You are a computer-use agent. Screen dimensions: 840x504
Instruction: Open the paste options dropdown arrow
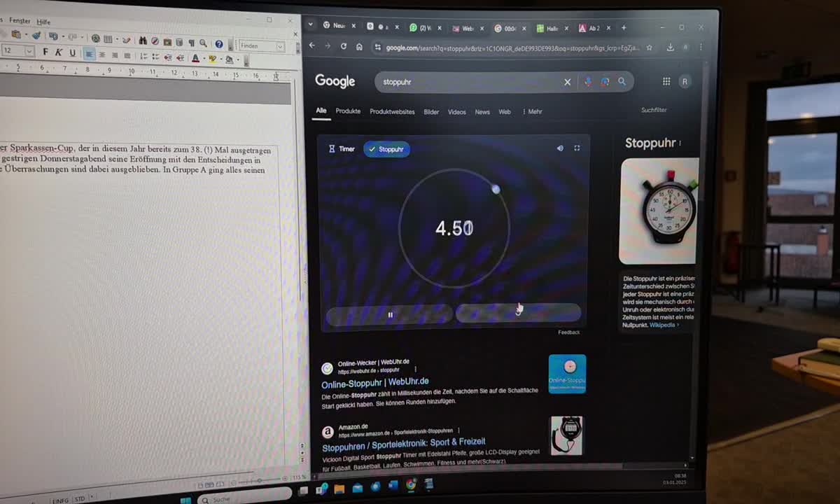[x=25, y=36]
